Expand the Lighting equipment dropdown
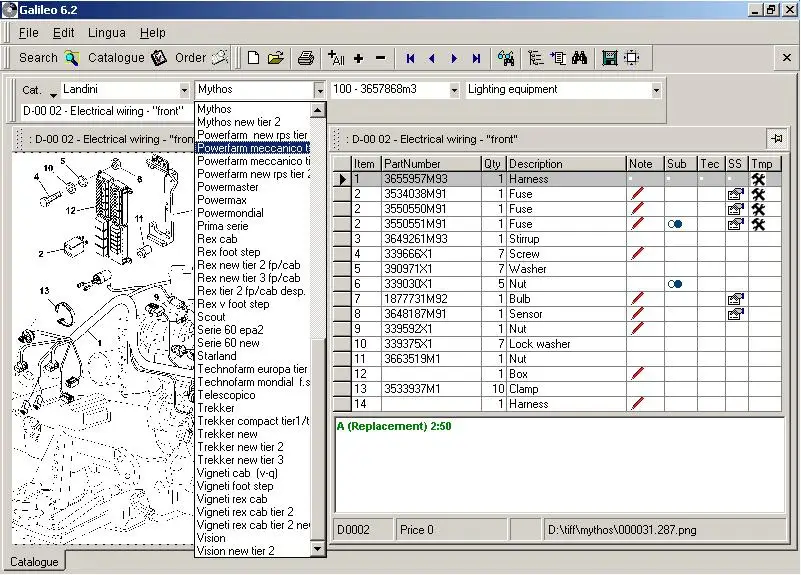Viewport: 801px width, 575px height. click(x=656, y=90)
